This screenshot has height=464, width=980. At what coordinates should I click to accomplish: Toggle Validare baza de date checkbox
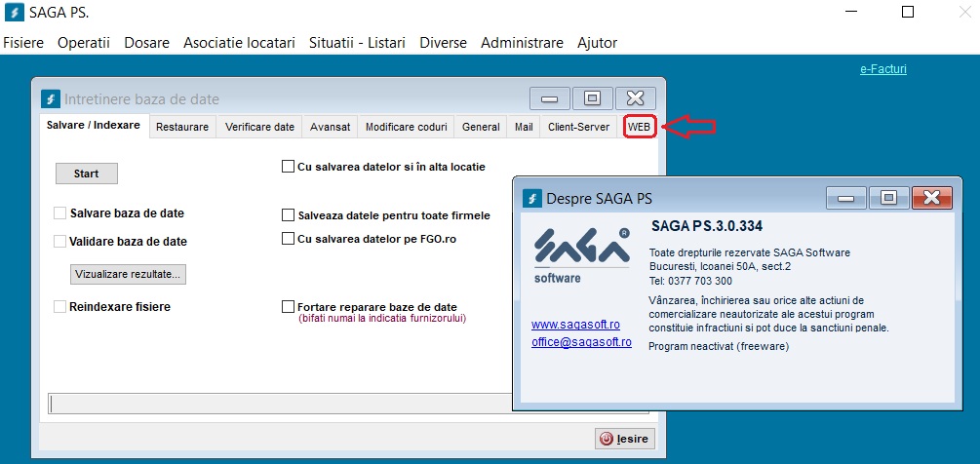60,241
